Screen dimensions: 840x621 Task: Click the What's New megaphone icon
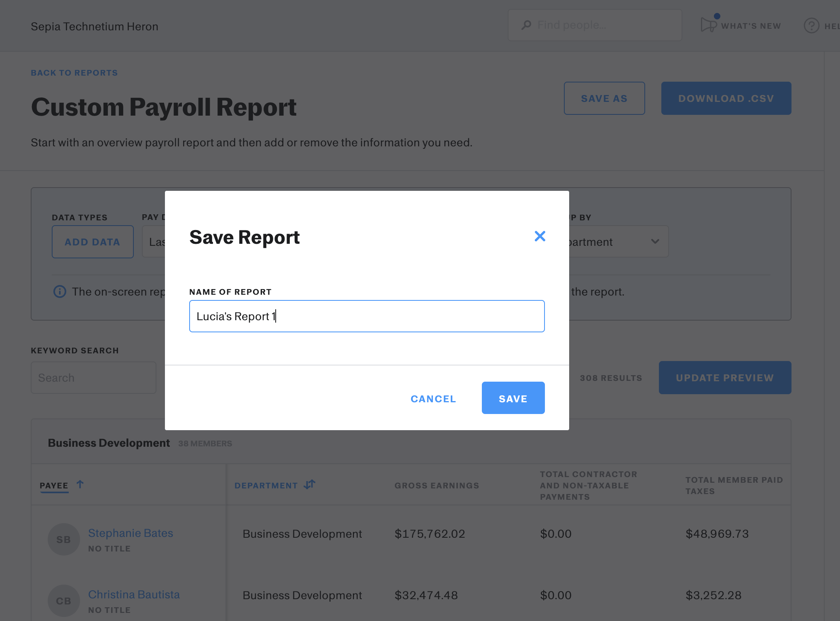(708, 25)
